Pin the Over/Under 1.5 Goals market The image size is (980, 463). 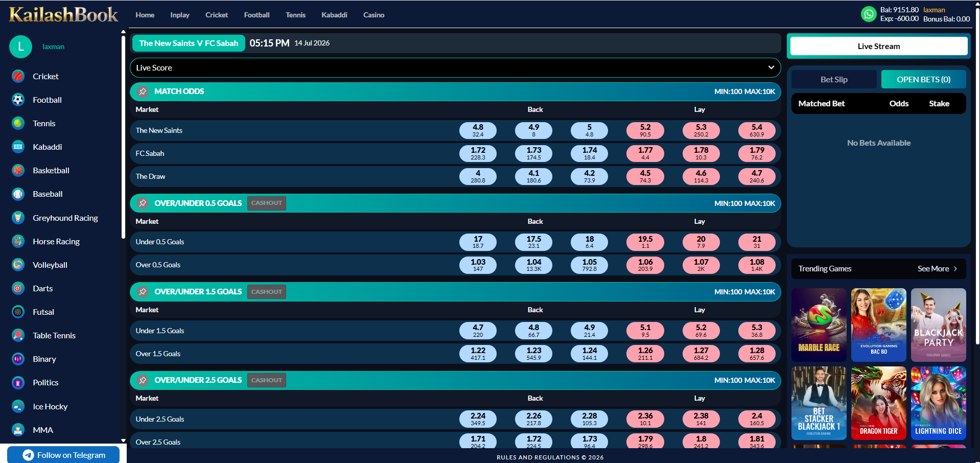pos(143,292)
